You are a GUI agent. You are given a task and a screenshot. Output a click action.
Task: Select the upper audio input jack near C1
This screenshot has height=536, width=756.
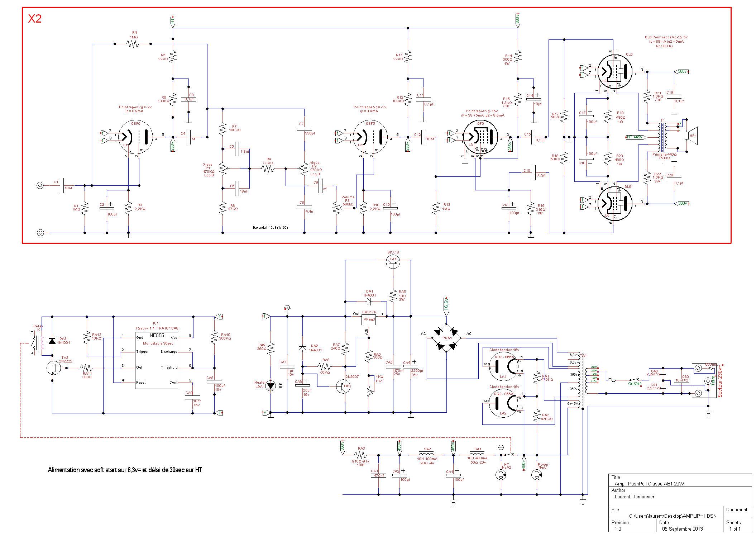pyautogui.click(x=40, y=185)
